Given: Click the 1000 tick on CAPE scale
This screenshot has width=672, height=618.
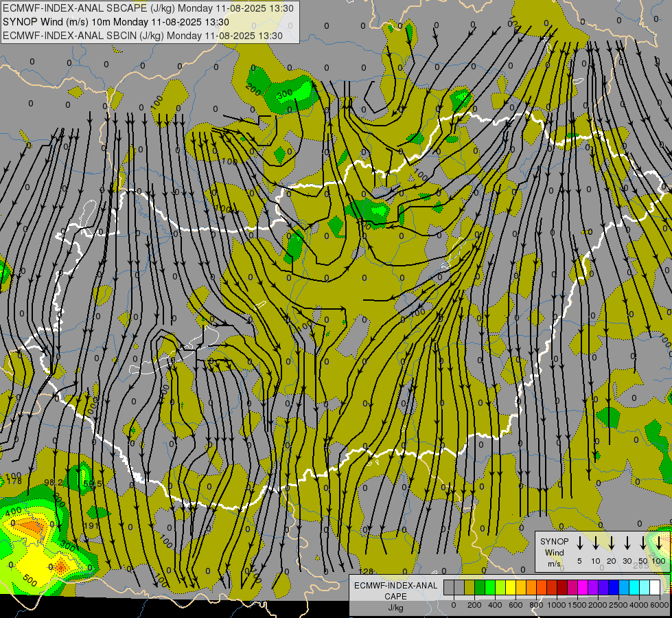Looking at the screenshot, I should point(557,605).
